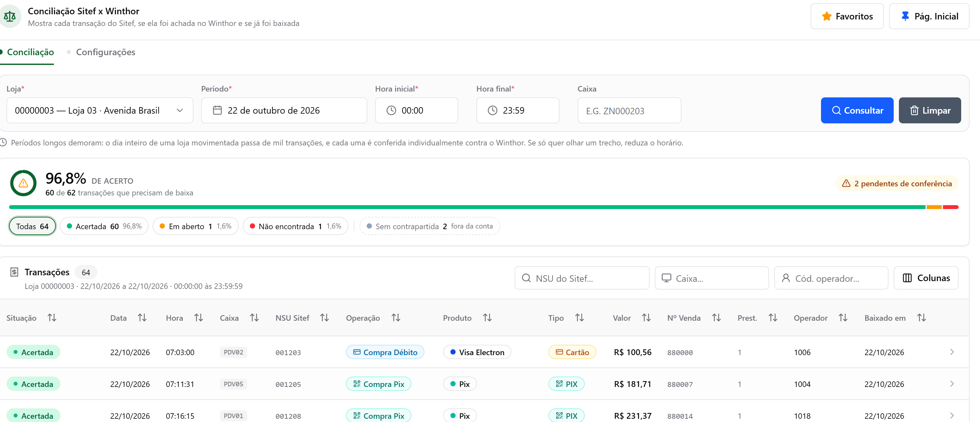Switch to the Conciliação tab
980x422 pixels.
click(27, 52)
